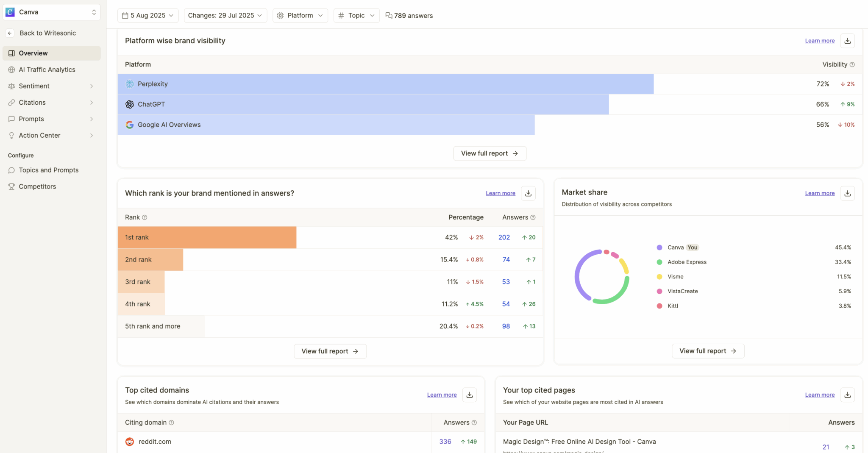Click View full report under Market share

[x=708, y=350]
